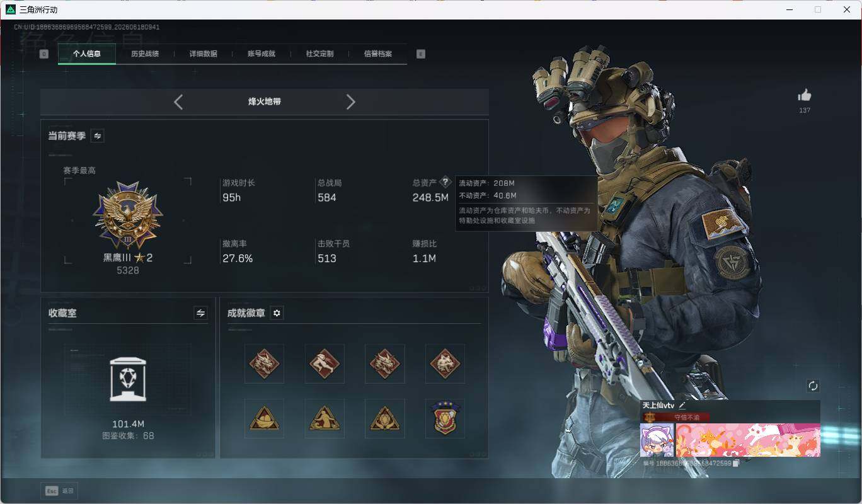Click the 总战局 value 584
Screen dimensions: 862x504
click(327, 198)
